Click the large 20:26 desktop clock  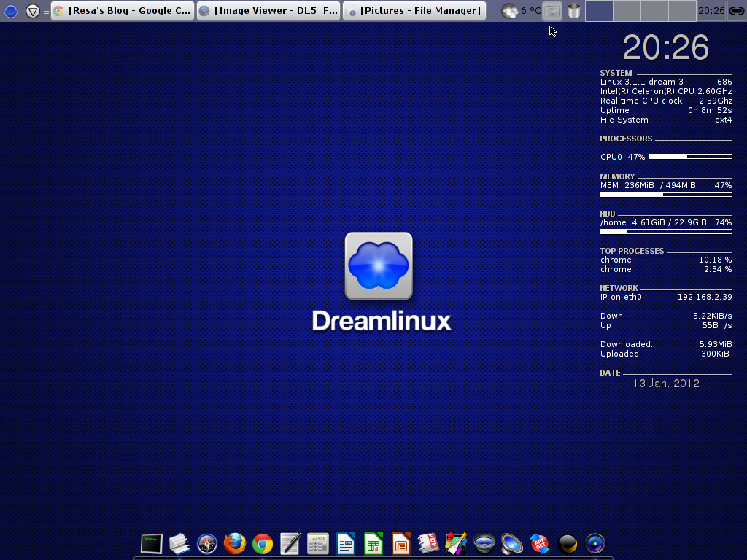point(666,47)
